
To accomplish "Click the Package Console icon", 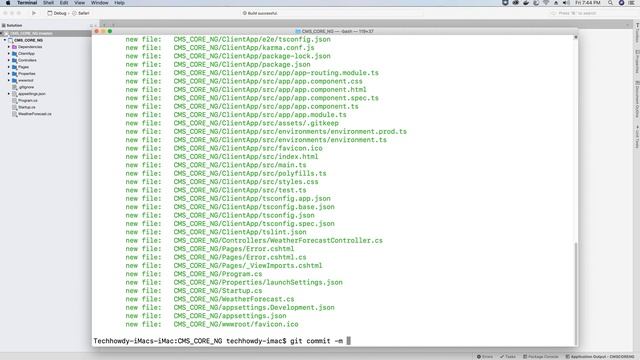I will pyautogui.click(x=525, y=357).
